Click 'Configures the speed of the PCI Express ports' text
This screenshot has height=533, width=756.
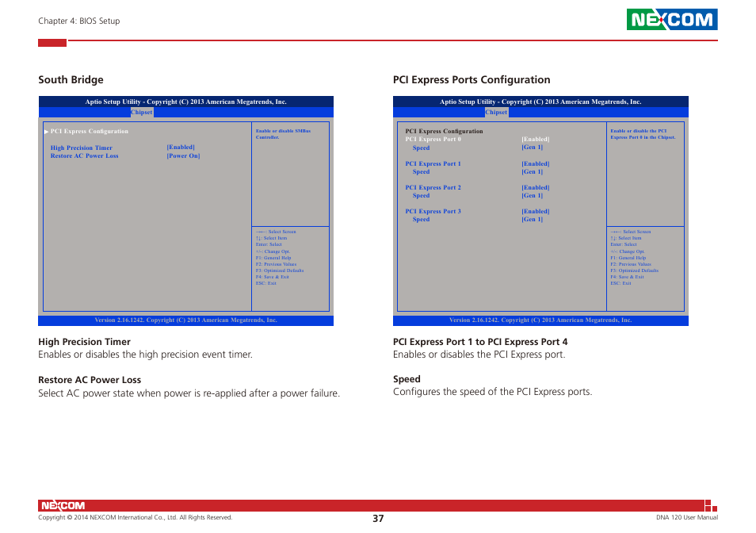tap(492, 392)
